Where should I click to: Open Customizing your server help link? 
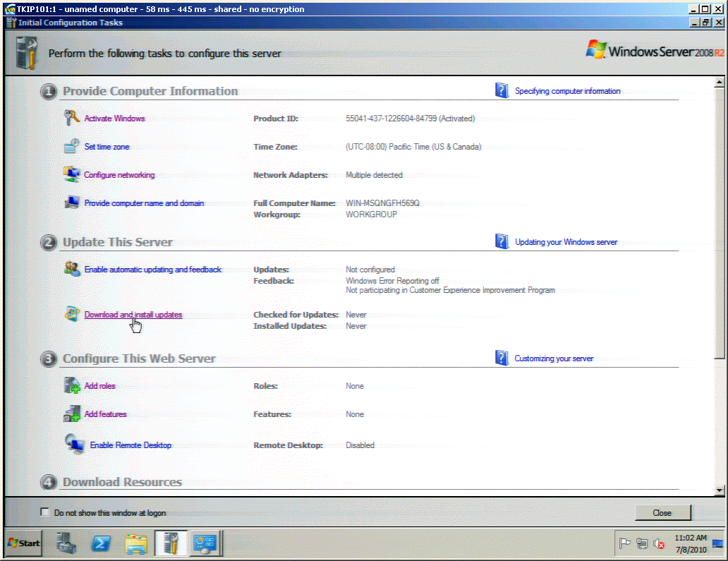(554, 358)
